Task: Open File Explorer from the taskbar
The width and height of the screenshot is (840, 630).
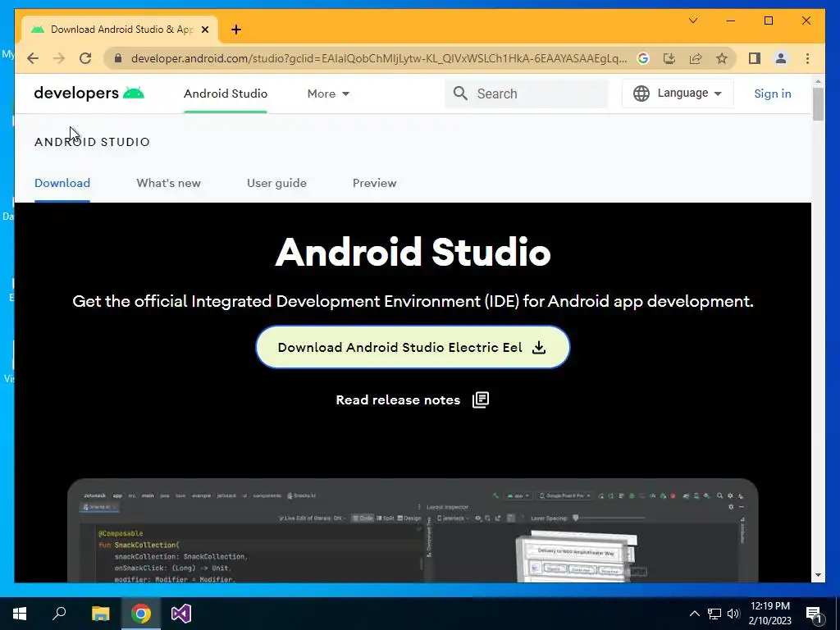Action: pyautogui.click(x=100, y=614)
